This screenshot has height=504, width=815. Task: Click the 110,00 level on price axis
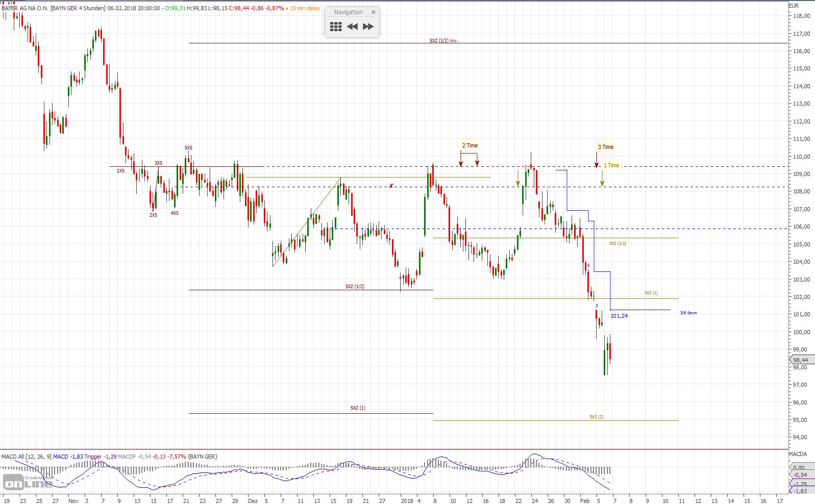(801, 157)
